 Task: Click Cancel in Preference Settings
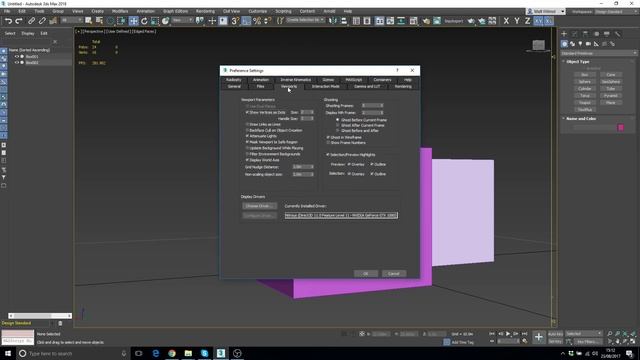[393, 274]
